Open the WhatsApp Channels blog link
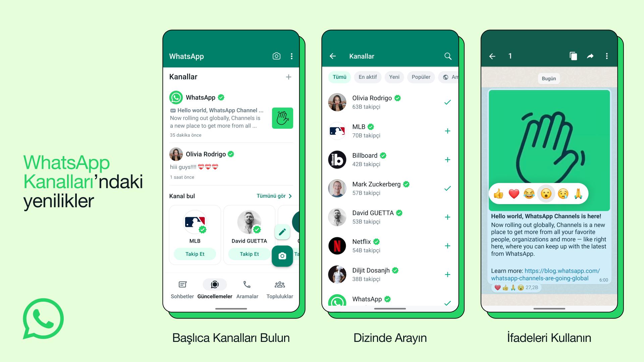This screenshot has height=362, width=644. tap(540, 274)
